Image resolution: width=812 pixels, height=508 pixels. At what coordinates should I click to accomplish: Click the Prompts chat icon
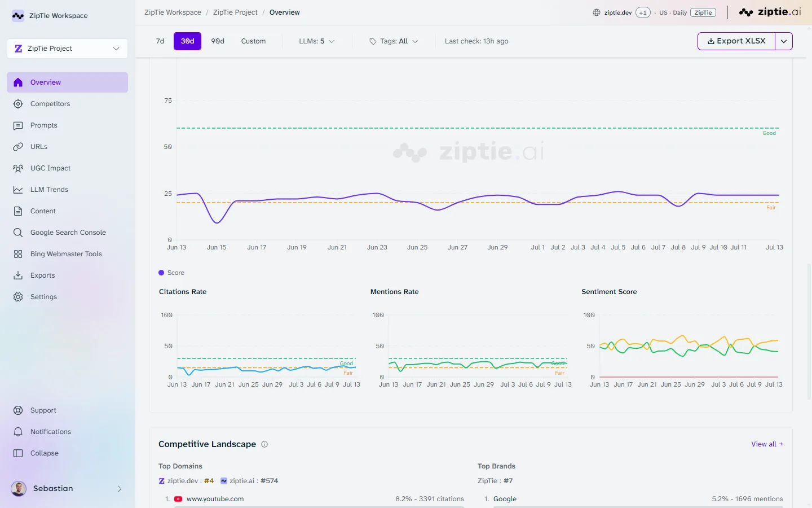click(18, 125)
